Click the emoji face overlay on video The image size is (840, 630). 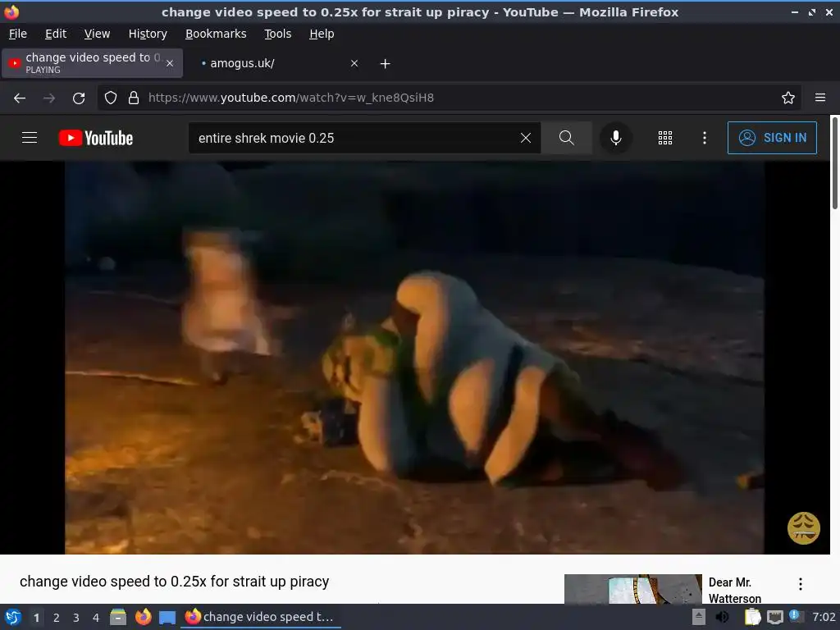point(803,528)
